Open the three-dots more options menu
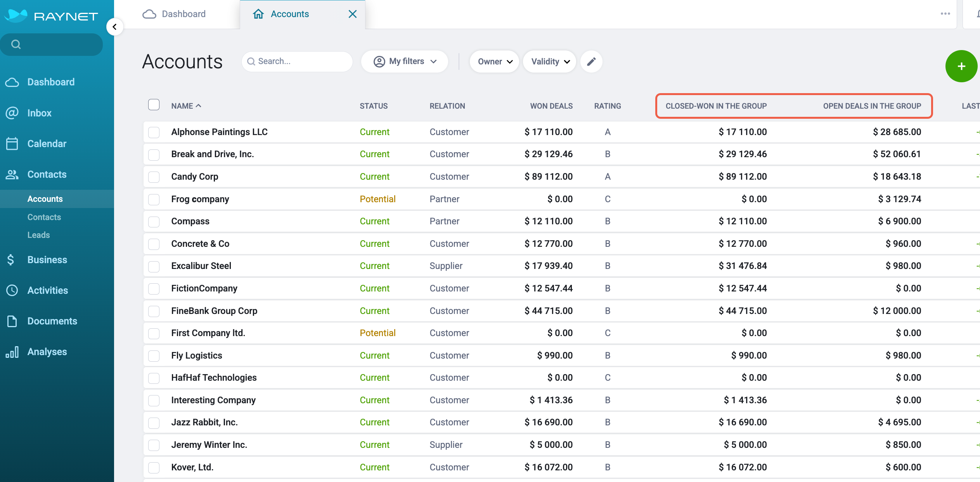980x482 pixels. pos(945,14)
